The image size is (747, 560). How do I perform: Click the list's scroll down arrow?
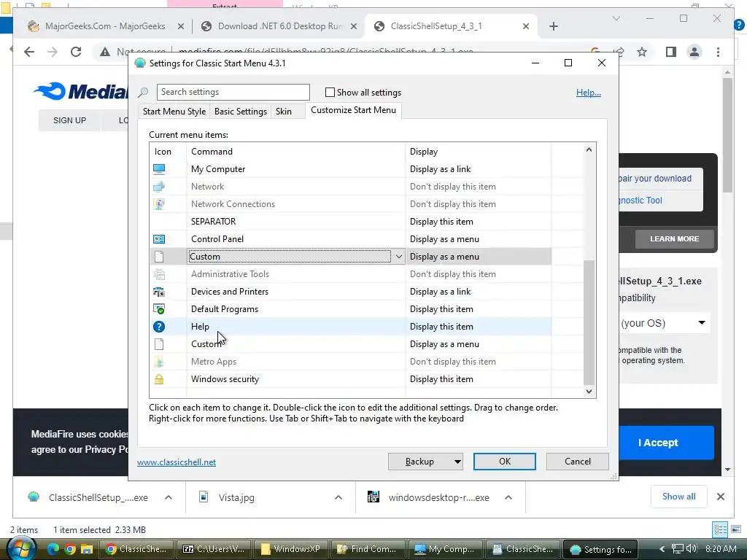coord(589,392)
